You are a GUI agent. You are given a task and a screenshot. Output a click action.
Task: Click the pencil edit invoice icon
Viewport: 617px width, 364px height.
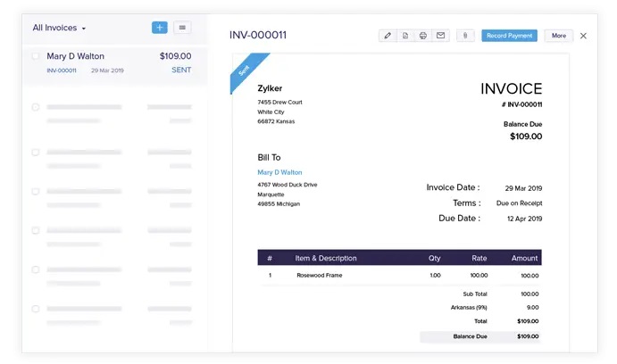pyautogui.click(x=388, y=36)
